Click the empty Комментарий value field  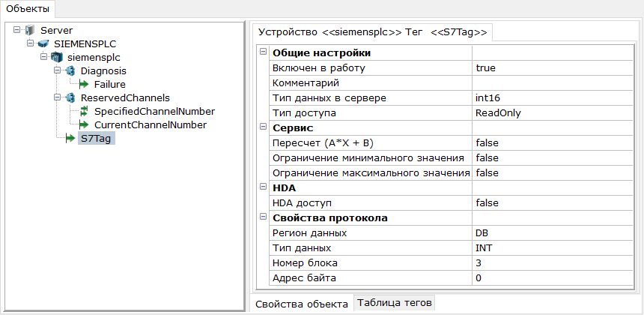tap(552, 83)
